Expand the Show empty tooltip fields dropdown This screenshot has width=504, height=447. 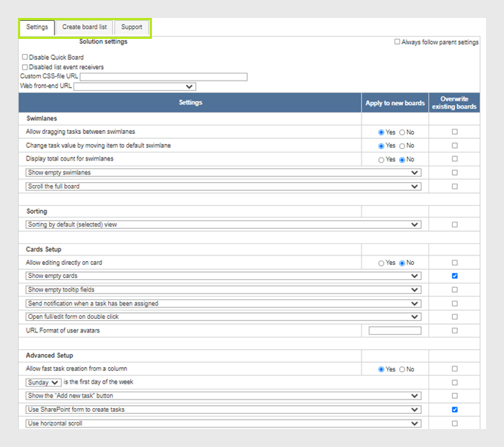[223, 289]
